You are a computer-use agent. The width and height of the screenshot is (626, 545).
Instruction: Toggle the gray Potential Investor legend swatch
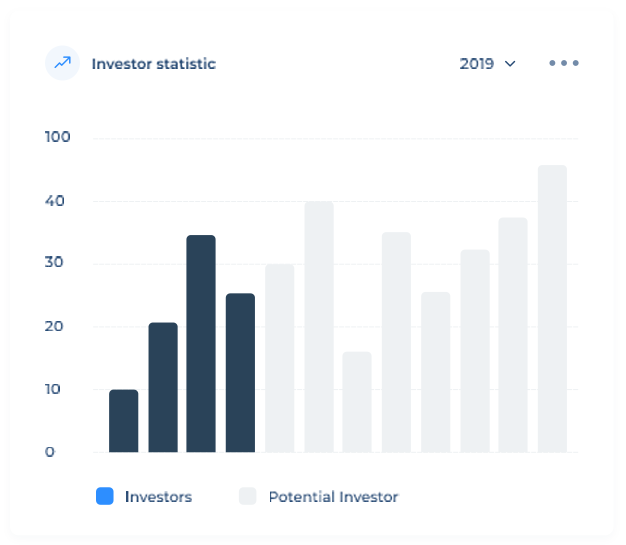(x=248, y=496)
